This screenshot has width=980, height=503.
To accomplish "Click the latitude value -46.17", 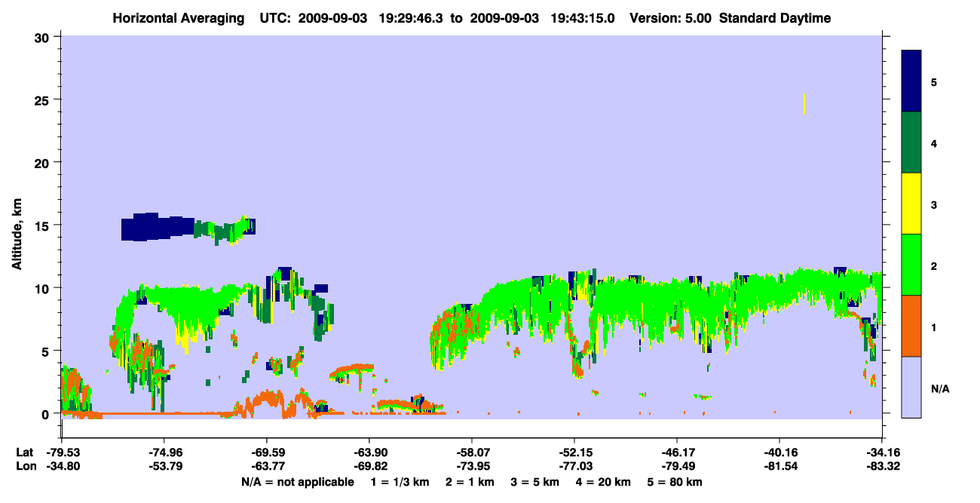I will coord(676,453).
